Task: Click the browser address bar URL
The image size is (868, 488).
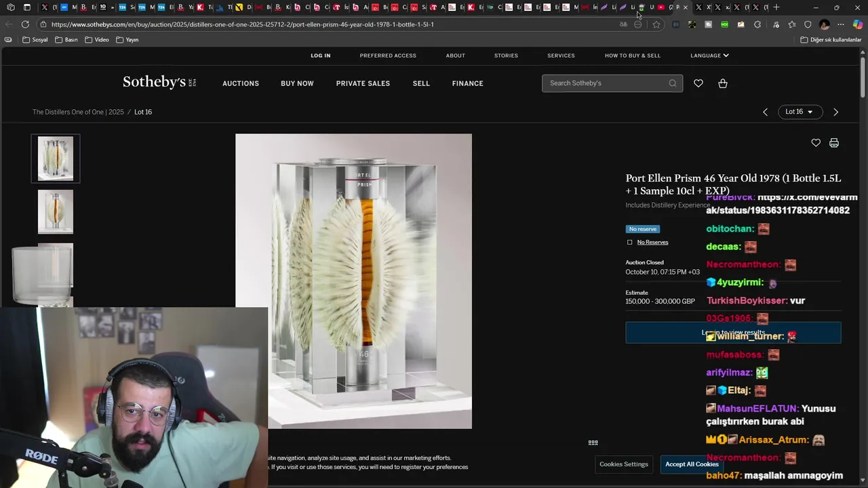Action: pos(242,24)
